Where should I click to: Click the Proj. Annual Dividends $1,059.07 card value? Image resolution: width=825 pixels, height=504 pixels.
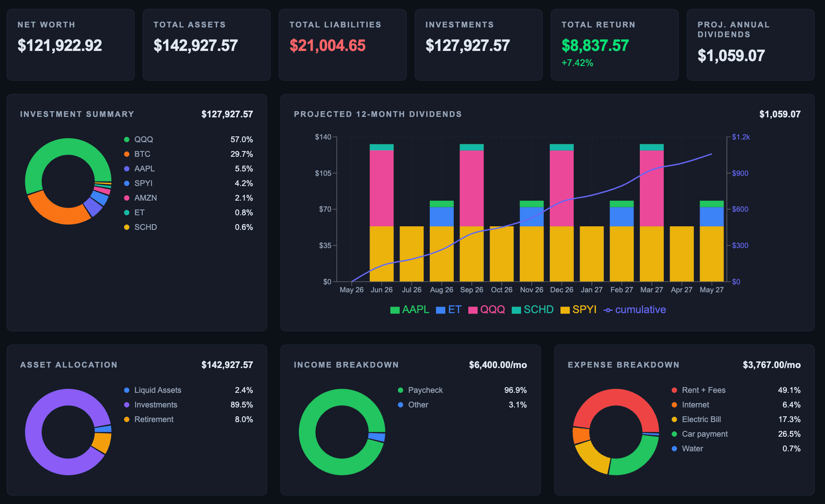pyautogui.click(x=731, y=55)
